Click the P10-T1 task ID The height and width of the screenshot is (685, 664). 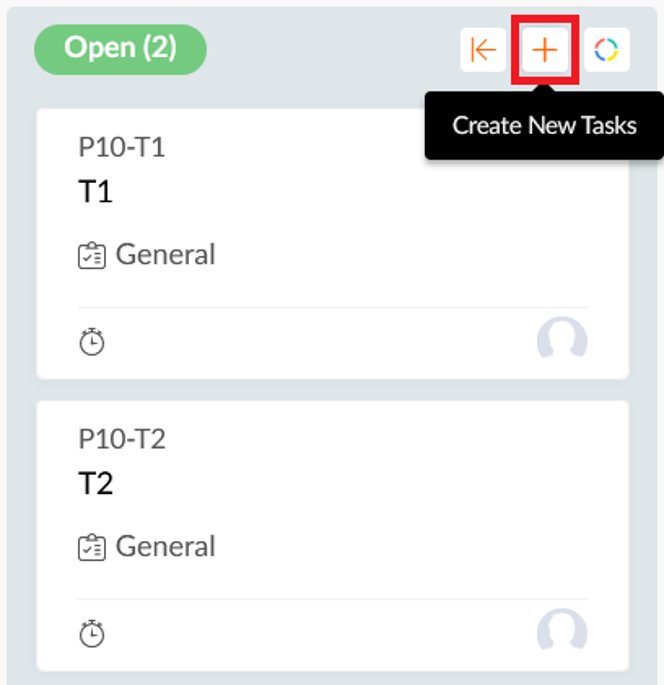click(x=122, y=148)
